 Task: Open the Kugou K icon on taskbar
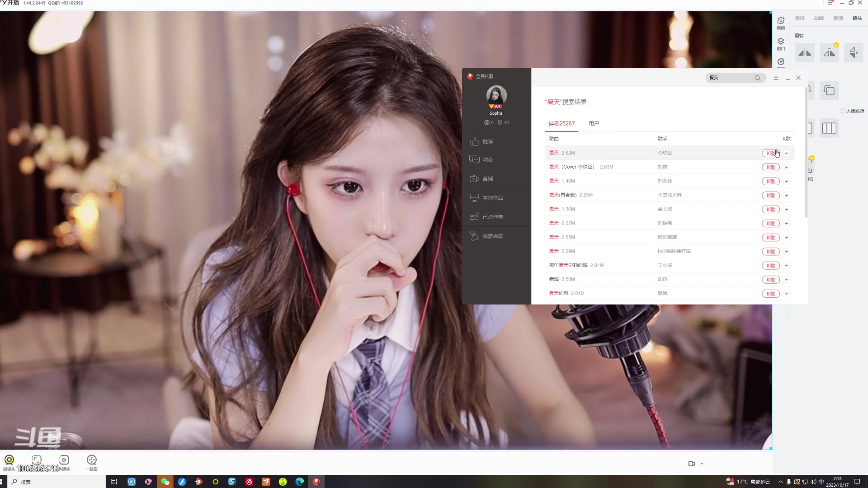132,482
